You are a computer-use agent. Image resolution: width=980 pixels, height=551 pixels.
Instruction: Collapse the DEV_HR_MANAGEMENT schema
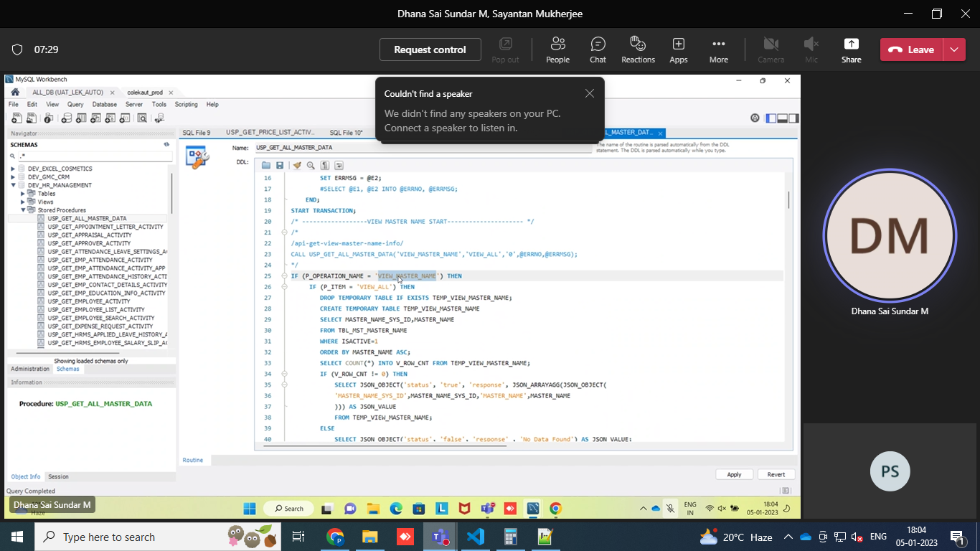pyautogui.click(x=13, y=185)
